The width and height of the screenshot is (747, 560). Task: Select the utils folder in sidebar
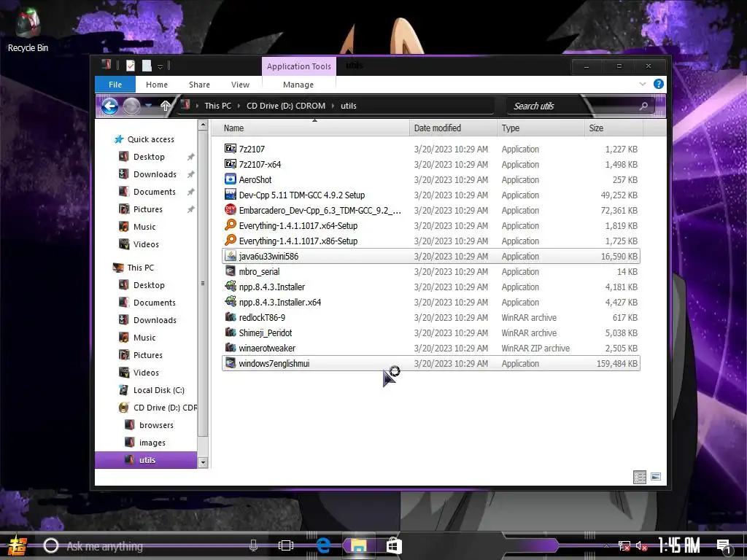tap(146, 460)
